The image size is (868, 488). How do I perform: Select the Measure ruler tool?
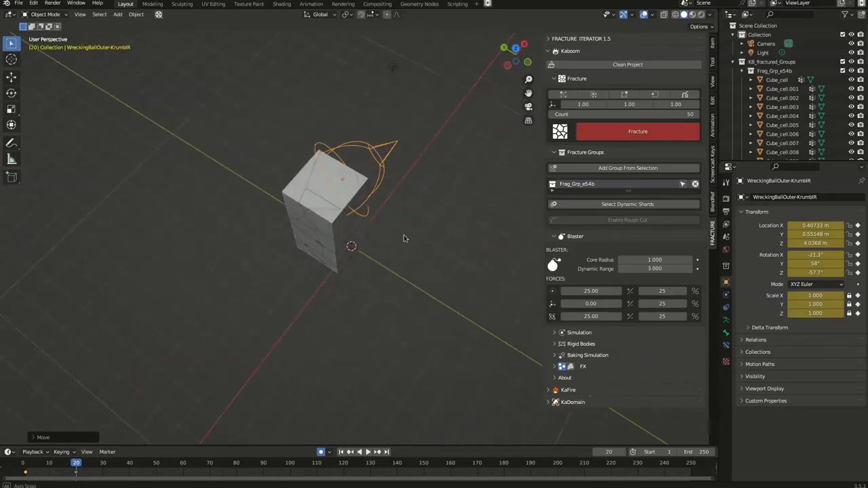click(x=11, y=159)
